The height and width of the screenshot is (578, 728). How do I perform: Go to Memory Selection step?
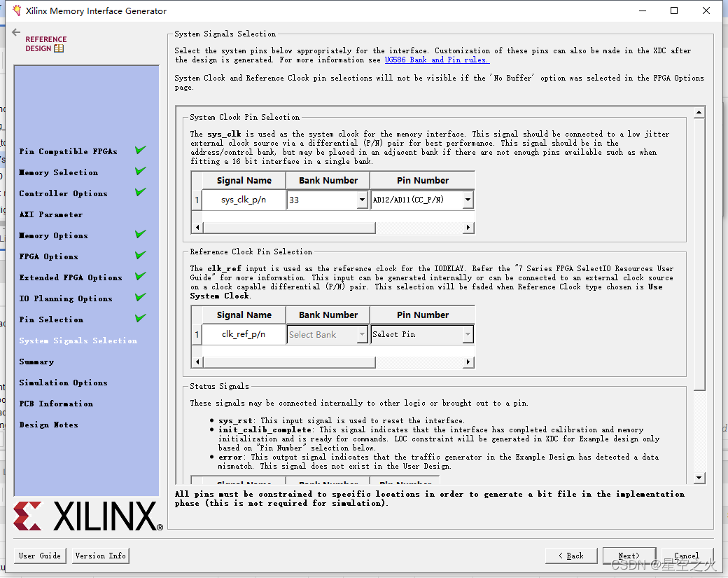point(59,172)
